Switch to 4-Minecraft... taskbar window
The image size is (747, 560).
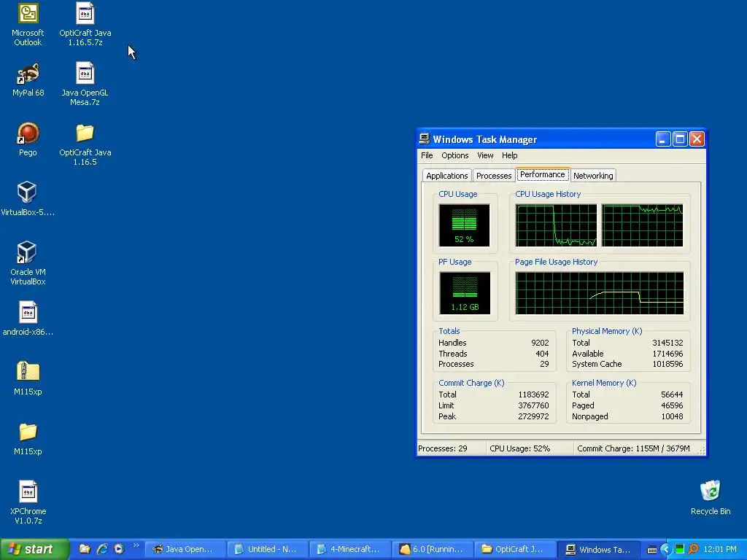tap(350, 549)
